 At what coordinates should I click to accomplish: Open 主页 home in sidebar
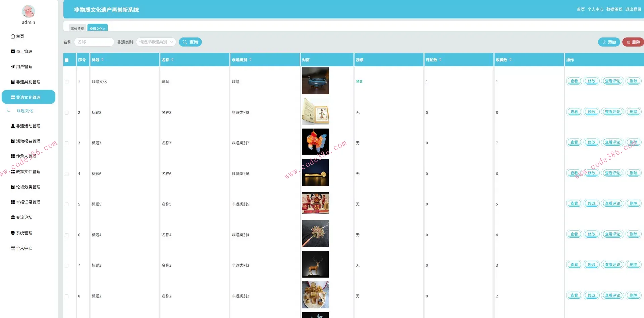(x=17, y=36)
